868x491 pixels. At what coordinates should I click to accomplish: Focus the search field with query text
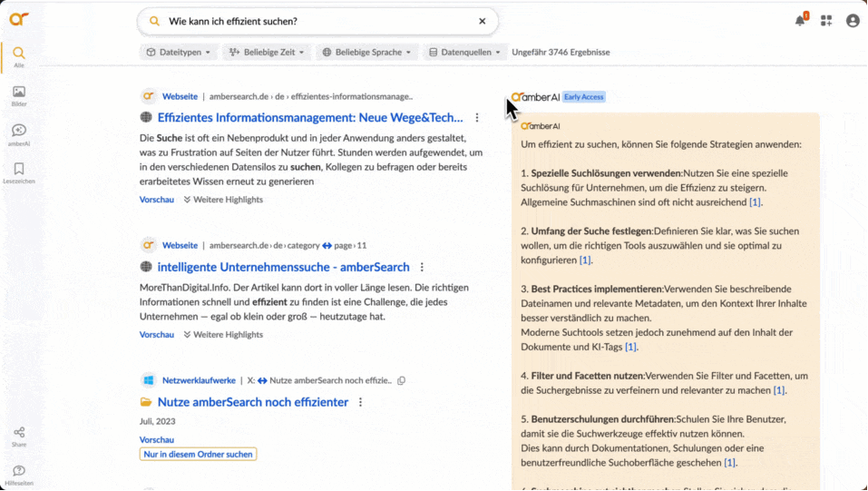click(318, 21)
